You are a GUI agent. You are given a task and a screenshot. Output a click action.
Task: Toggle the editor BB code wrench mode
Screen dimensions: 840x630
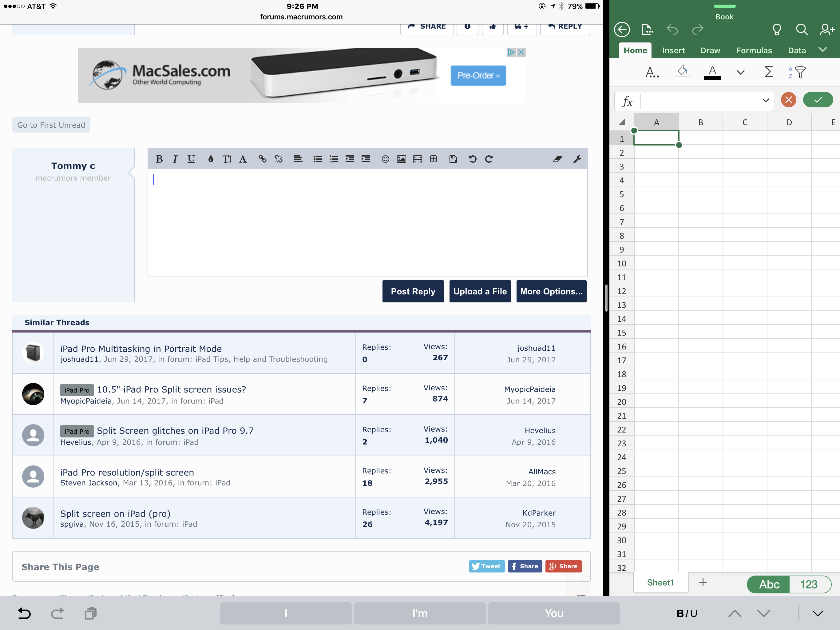(x=577, y=159)
